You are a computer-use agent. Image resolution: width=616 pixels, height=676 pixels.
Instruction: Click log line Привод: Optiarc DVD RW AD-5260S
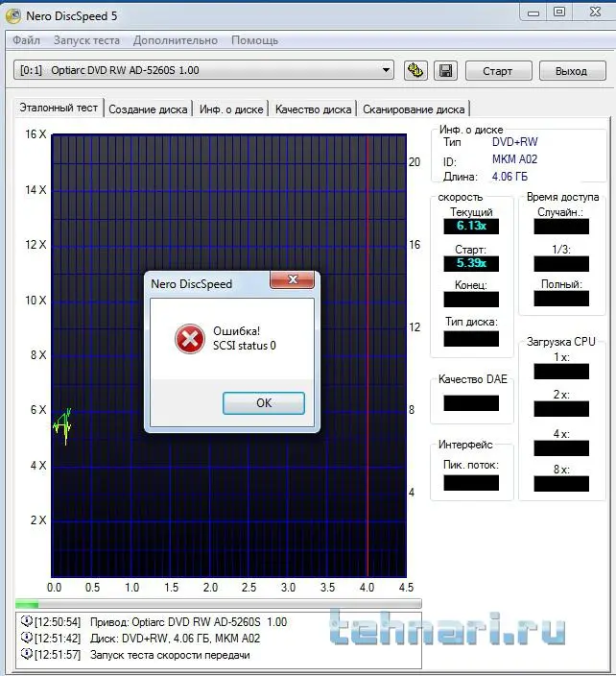tap(188, 621)
